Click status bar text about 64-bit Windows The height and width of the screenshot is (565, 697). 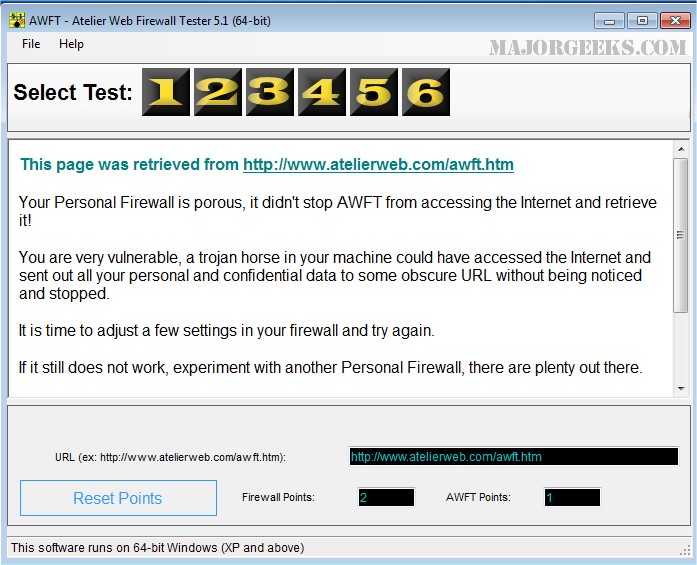click(x=158, y=547)
